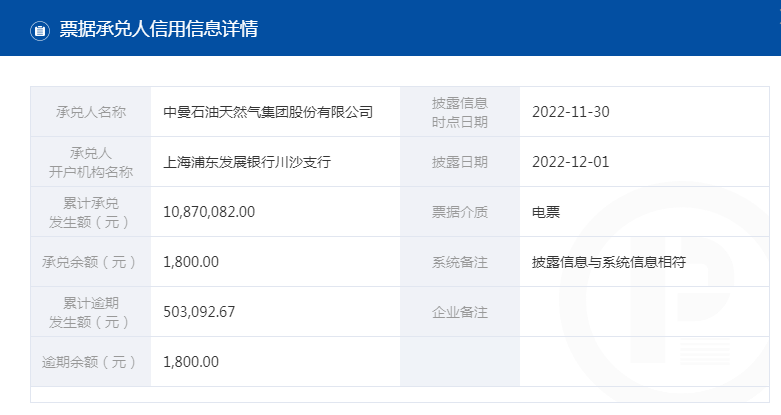The image size is (781, 415).
Task: Click the 累计逾期发生额 label
Action: (91, 312)
